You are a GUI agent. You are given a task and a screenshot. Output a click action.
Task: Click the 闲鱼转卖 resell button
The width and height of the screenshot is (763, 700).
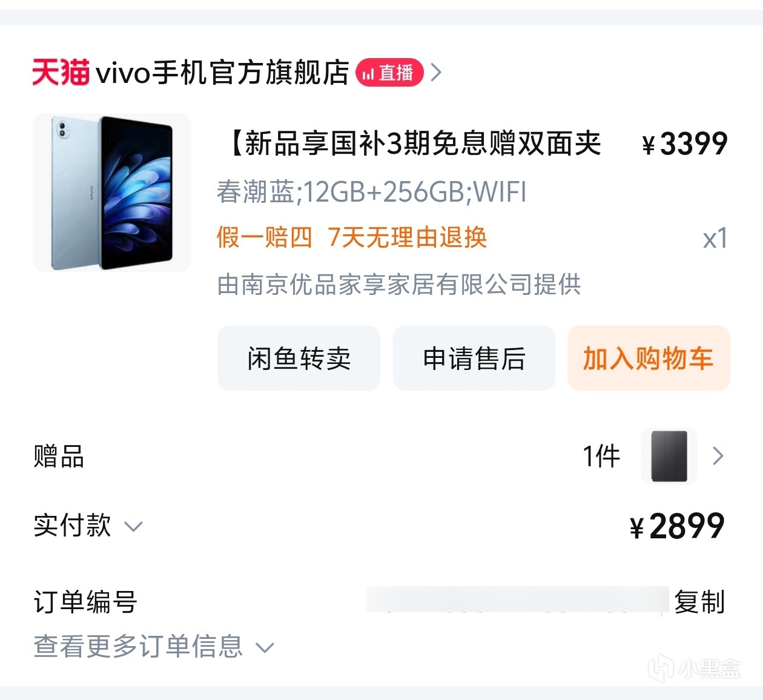[299, 358]
